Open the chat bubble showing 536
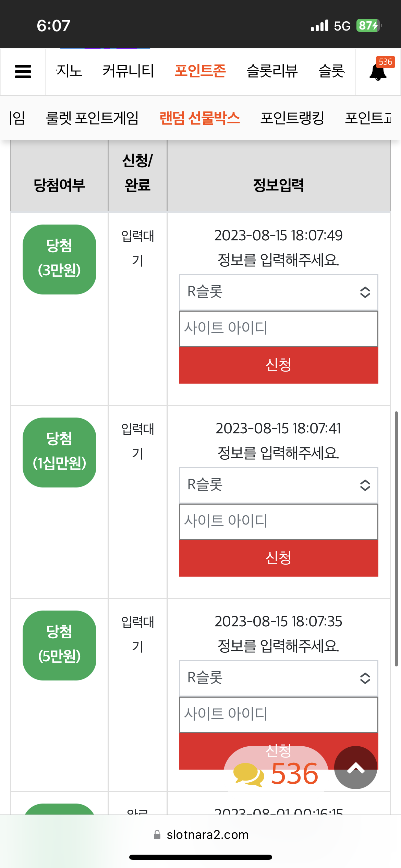 pyautogui.click(x=276, y=774)
